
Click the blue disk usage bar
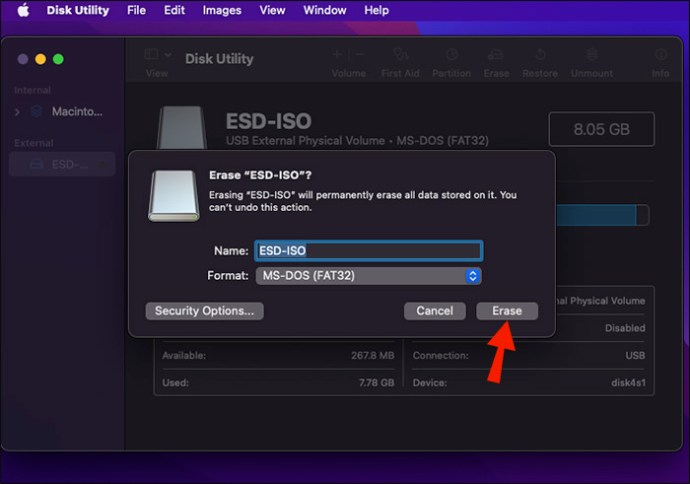596,215
